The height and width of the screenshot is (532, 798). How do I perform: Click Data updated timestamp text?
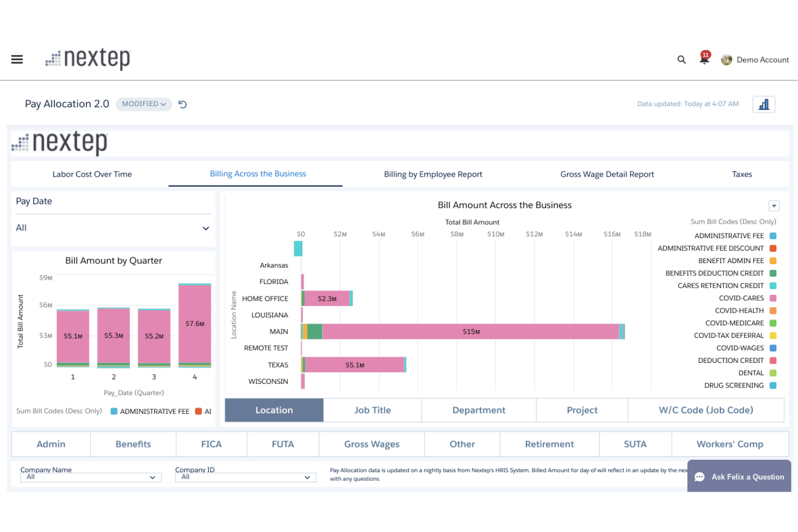pos(687,104)
